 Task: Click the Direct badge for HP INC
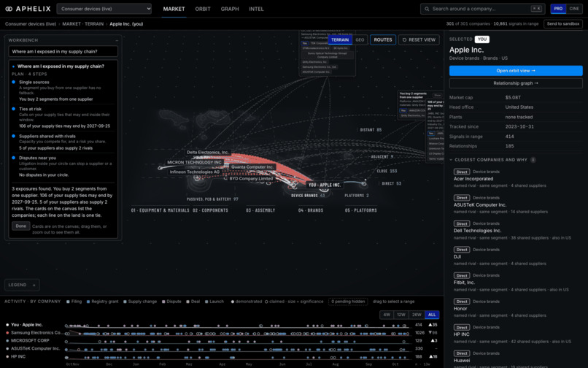(462, 327)
